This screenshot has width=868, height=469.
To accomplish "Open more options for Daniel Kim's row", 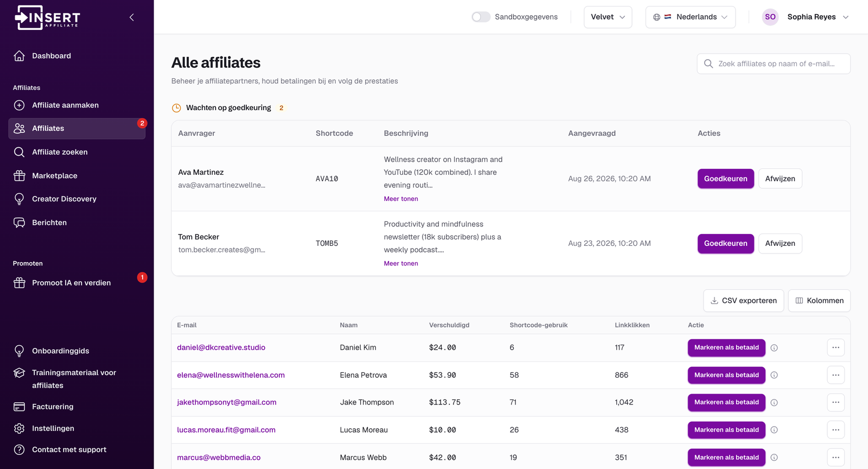I will coord(836,347).
